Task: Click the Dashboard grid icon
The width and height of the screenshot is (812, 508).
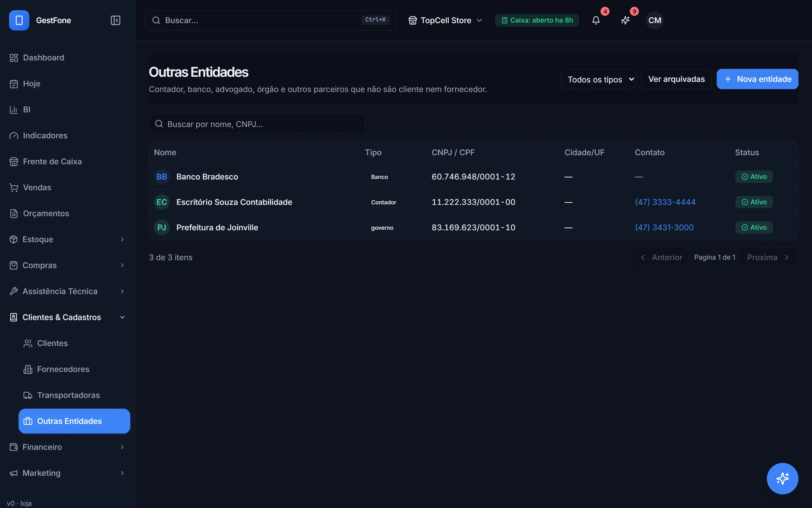Action: point(14,58)
